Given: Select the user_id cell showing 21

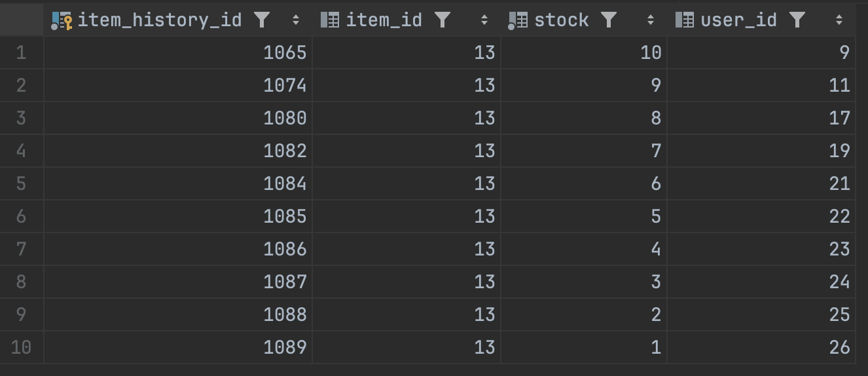Looking at the screenshot, I should 761,183.
